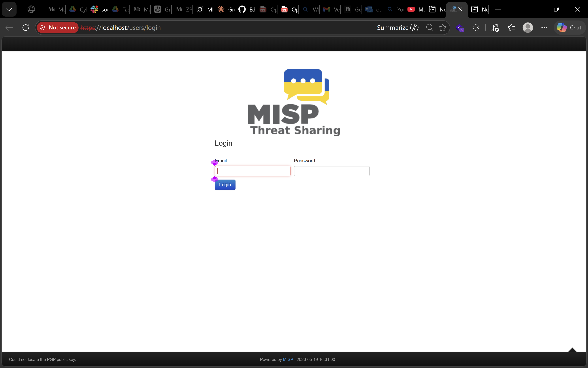This screenshot has height=368, width=588.
Task: Close the active MISP tab
Action: (460, 9)
